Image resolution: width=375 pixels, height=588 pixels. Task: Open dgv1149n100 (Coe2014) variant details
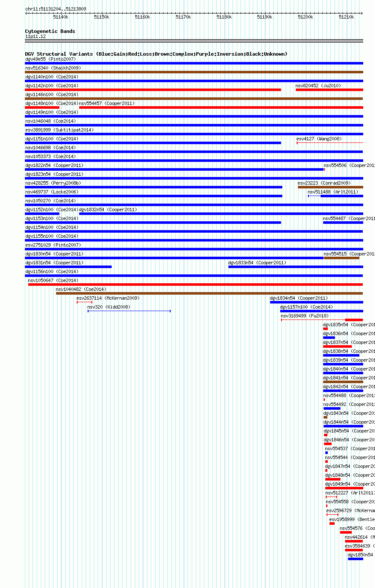point(52,112)
